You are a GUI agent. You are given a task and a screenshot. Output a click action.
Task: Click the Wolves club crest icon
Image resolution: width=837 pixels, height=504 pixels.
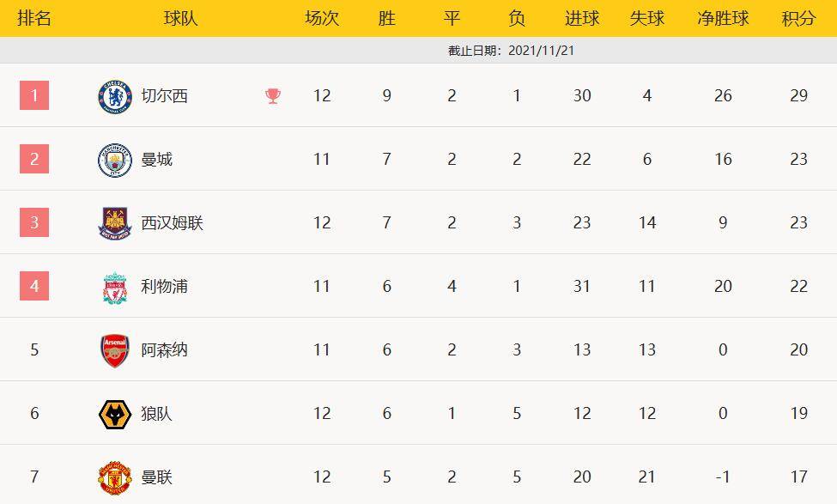click(114, 414)
